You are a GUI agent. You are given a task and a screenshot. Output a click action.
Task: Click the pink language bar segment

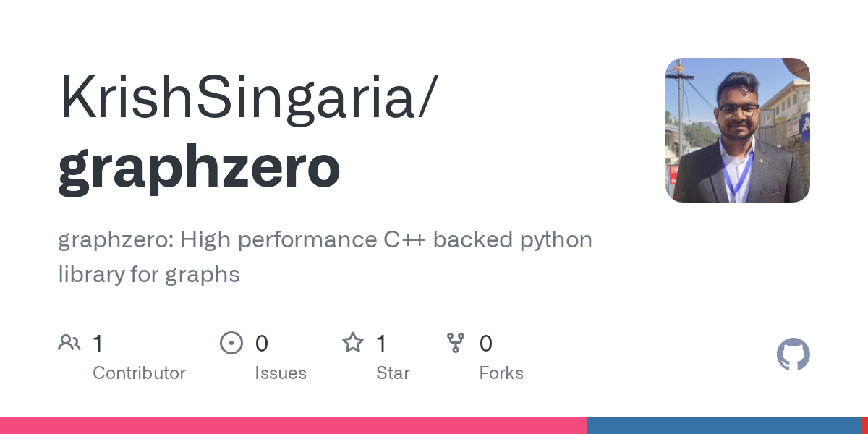(x=294, y=425)
